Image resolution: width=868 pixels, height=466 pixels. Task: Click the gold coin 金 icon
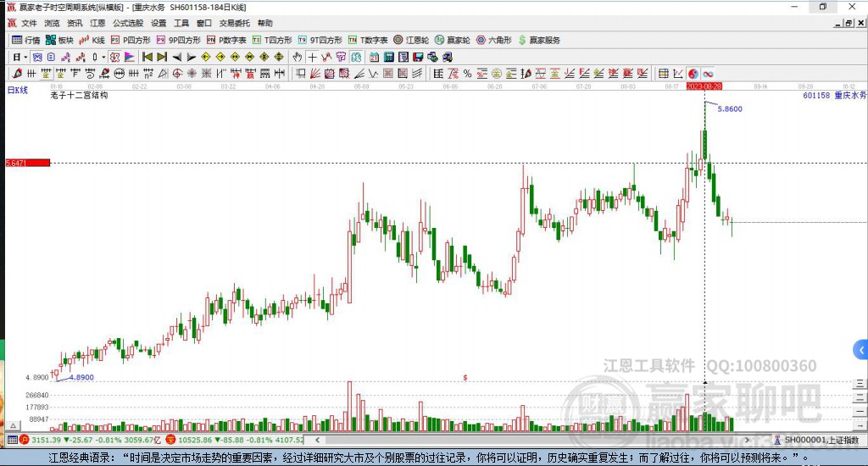click(x=497, y=73)
